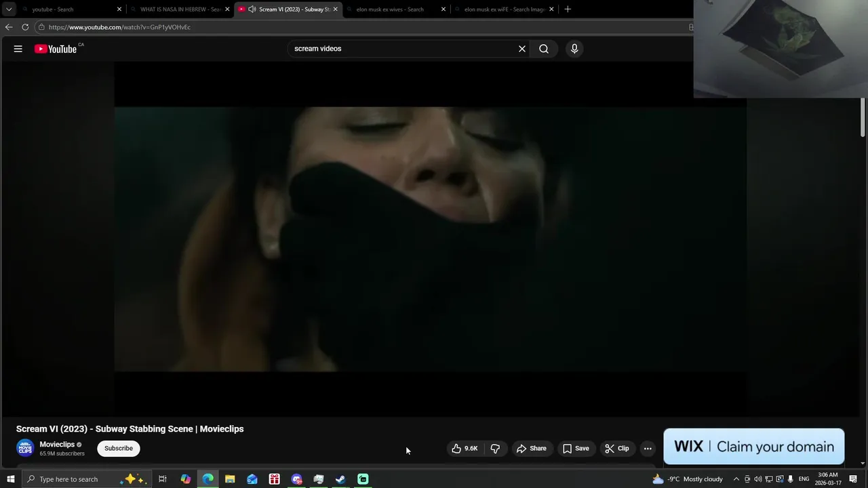868x488 pixels.
Task: Open the clock showing 3:06 AM
Action: pyautogui.click(x=828, y=479)
